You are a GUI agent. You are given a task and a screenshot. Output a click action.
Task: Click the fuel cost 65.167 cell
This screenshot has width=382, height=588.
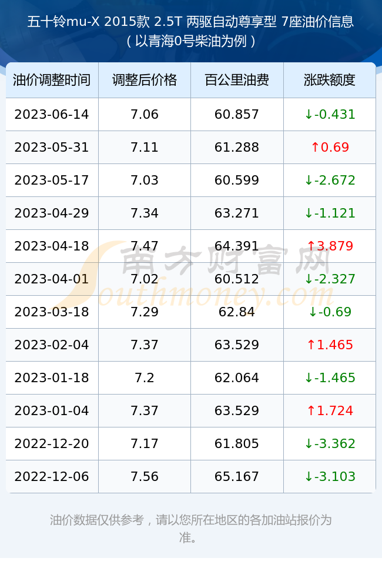[237, 477]
